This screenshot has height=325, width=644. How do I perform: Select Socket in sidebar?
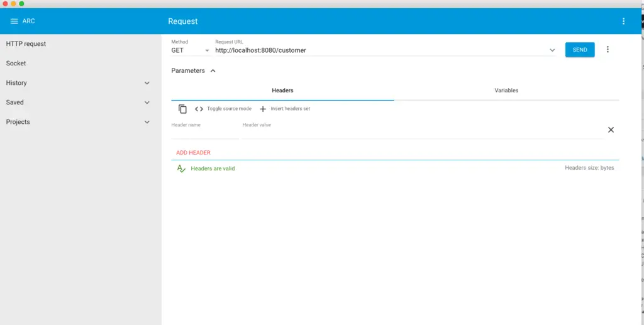pos(16,63)
